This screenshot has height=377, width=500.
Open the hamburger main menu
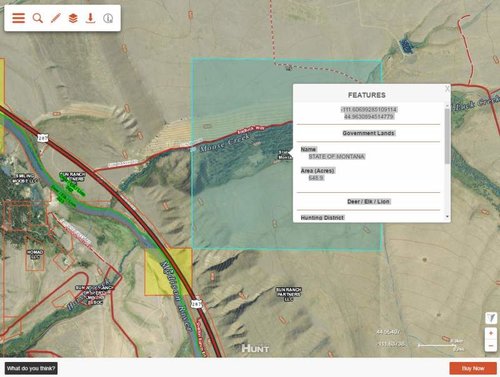[18, 18]
